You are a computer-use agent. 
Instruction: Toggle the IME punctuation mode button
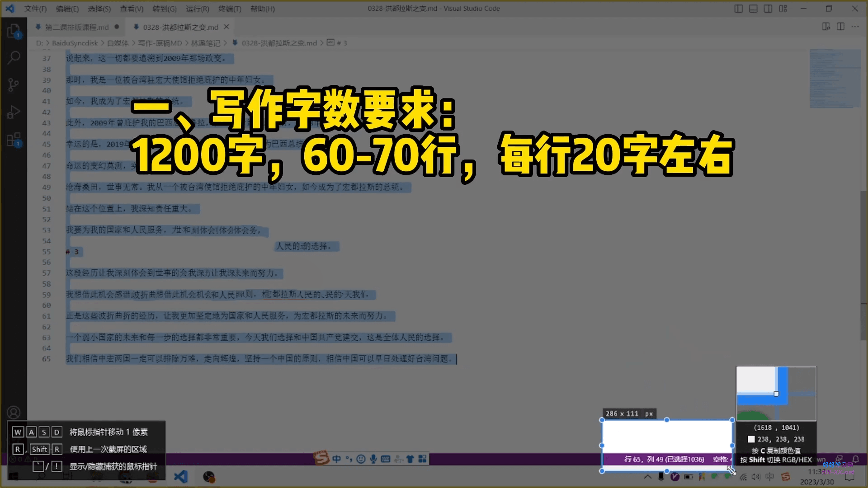click(349, 459)
